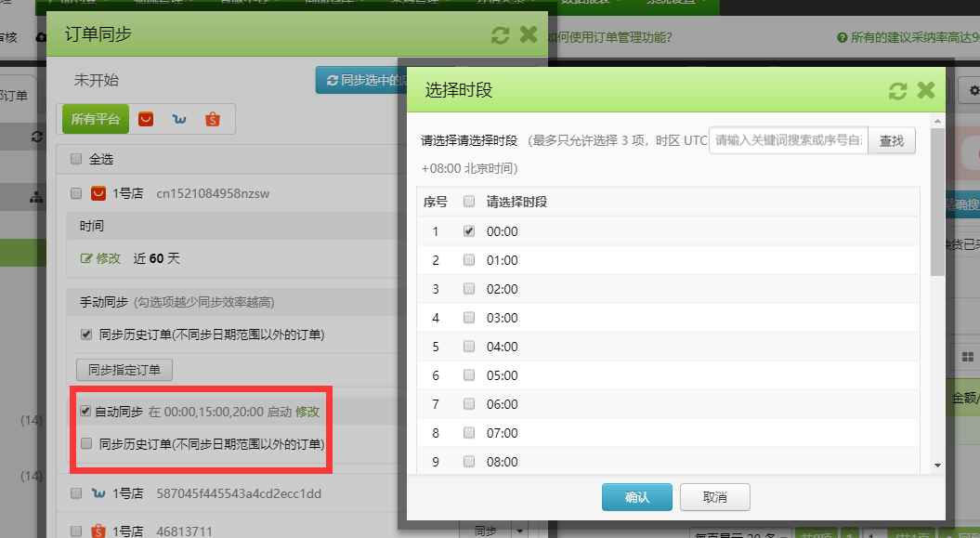Check the 08:00 time slot
Viewport: 980px width, 538px height.
coord(469,462)
